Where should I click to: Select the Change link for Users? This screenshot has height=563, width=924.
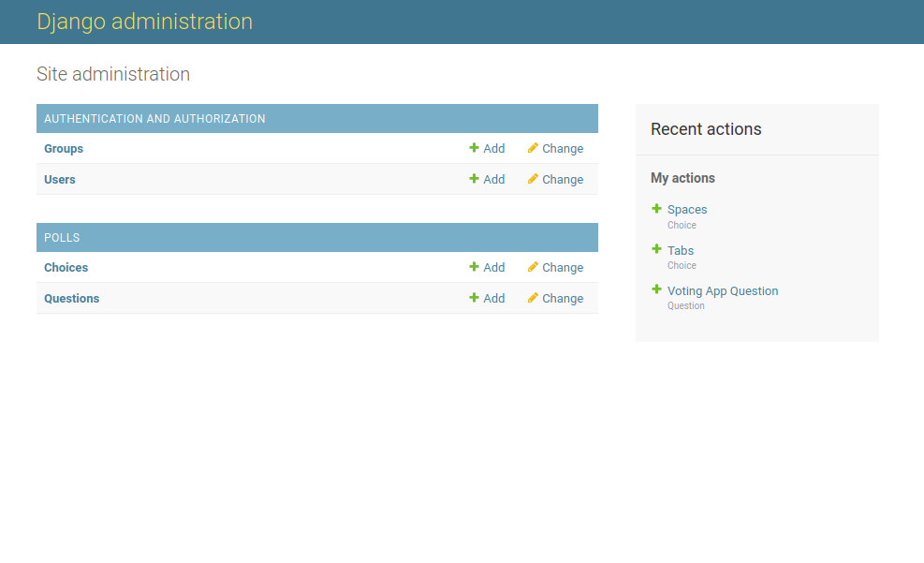click(x=563, y=179)
